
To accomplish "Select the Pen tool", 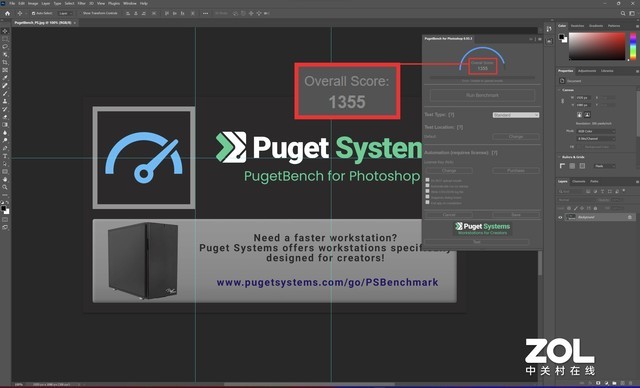I will [5, 148].
